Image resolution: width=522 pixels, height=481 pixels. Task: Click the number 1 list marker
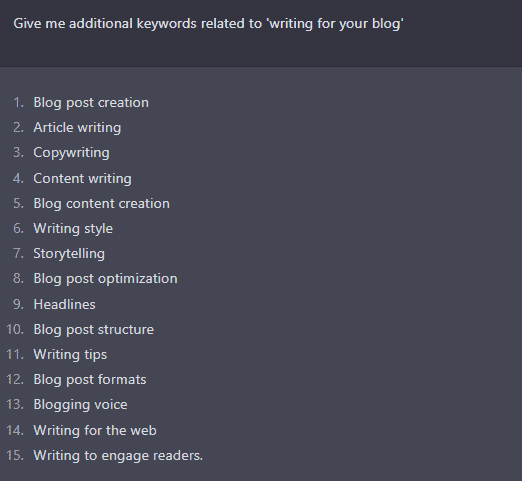coord(18,102)
